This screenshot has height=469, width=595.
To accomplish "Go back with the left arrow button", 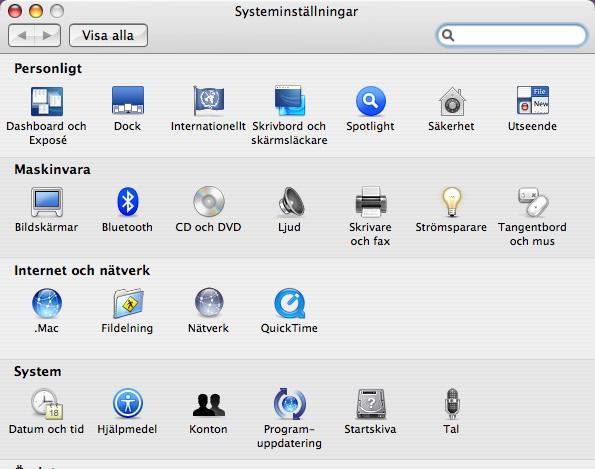I will 22,36.
